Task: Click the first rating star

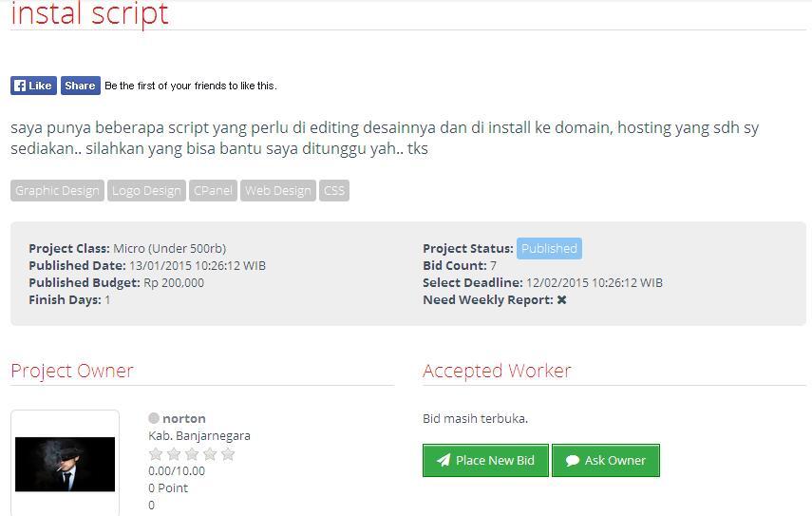Action: pos(156,454)
